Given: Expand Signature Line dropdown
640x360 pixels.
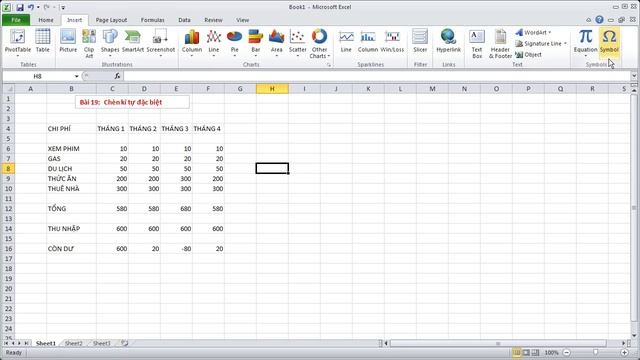Looking at the screenshot, I should coord(565,43).
